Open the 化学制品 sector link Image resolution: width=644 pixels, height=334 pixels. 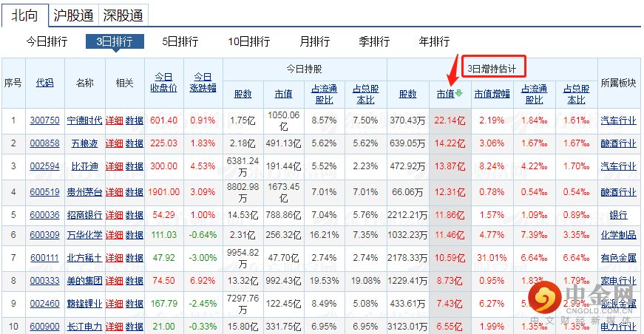coord(619,235)
